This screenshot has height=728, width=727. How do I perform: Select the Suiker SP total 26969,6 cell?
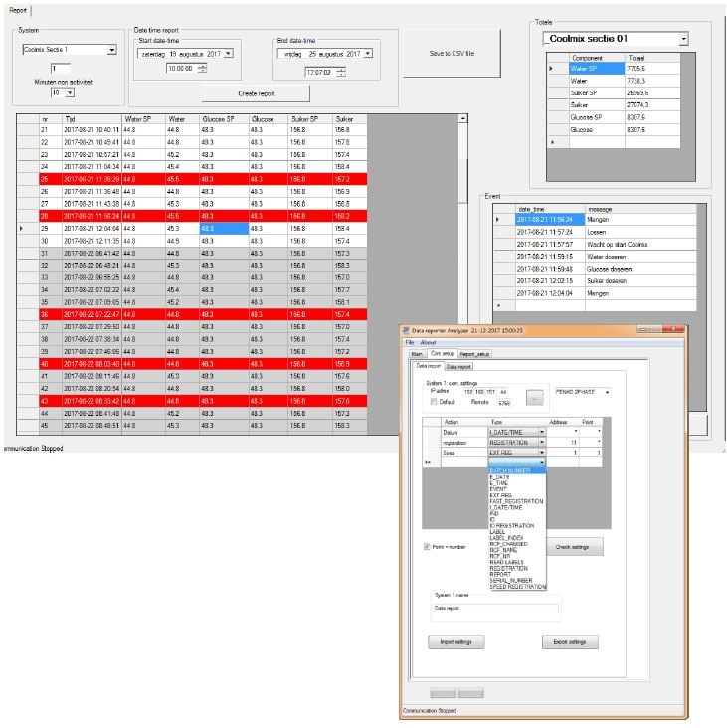pyautogui.click(x=651, y=92)
